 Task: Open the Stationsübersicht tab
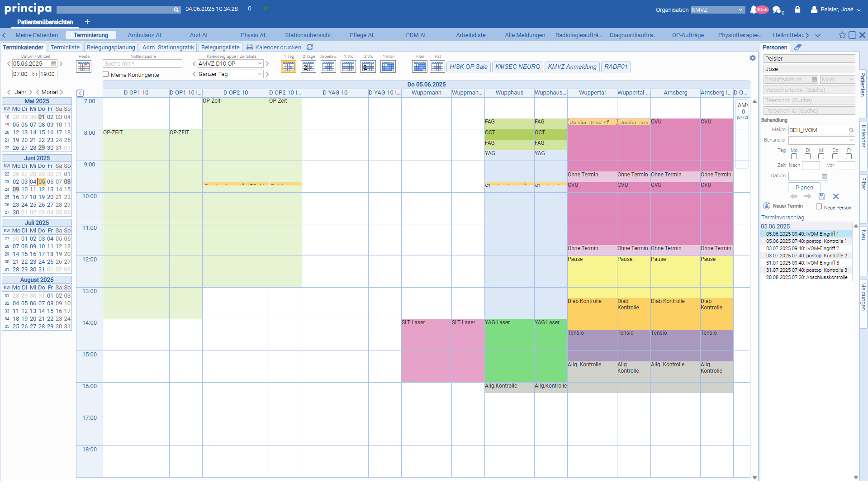point(308,35)
